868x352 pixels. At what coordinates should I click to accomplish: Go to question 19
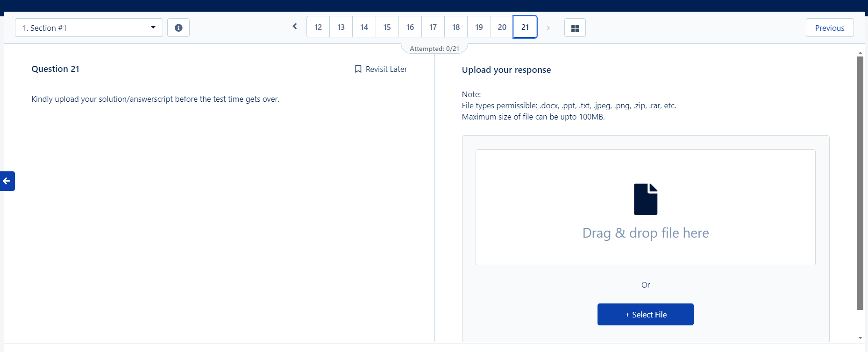[x=479, y=27]
